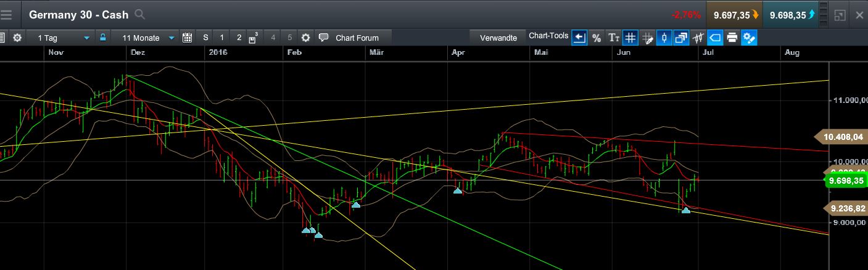
Task: Open the calendar date picker
Action: point(188,38)
